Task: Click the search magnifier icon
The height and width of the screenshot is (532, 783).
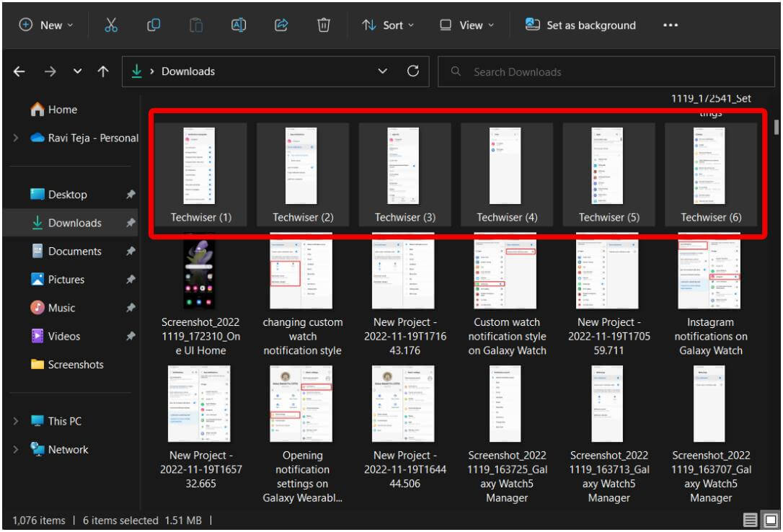Action: coord(456,71)
